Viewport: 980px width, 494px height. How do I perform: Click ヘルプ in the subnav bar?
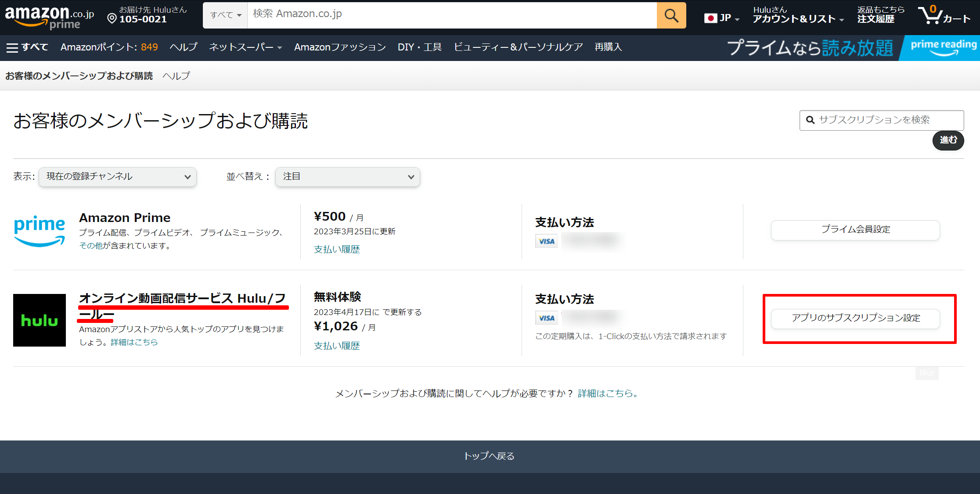176,76
